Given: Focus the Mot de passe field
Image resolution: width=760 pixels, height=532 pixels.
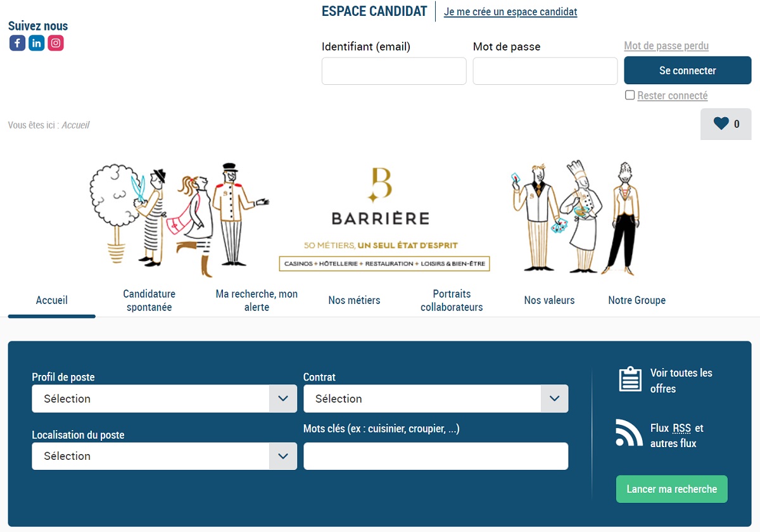Looking at the screenshot, I should click(545, 71).
